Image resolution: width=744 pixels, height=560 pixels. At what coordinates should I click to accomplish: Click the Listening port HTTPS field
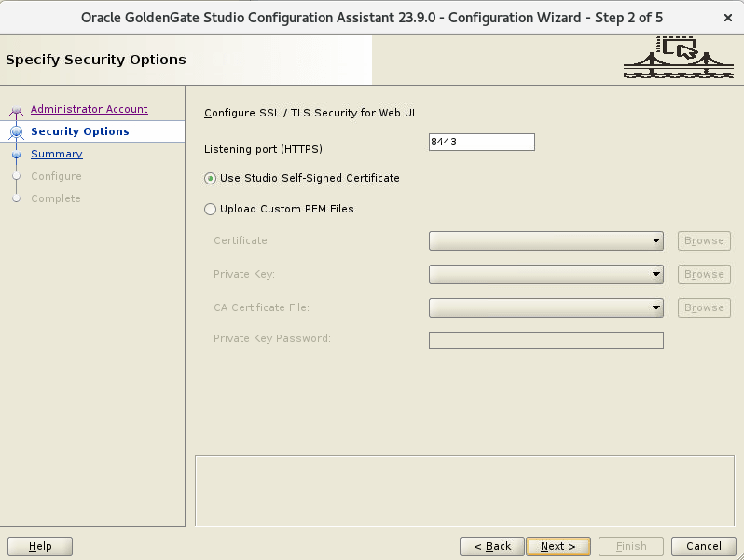coord(482,143)
